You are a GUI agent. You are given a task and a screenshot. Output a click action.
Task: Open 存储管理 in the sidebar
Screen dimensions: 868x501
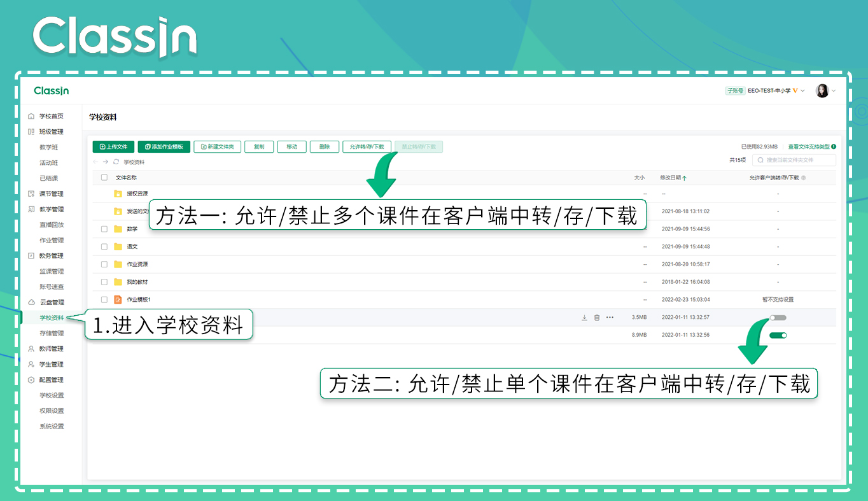(52, 334)
